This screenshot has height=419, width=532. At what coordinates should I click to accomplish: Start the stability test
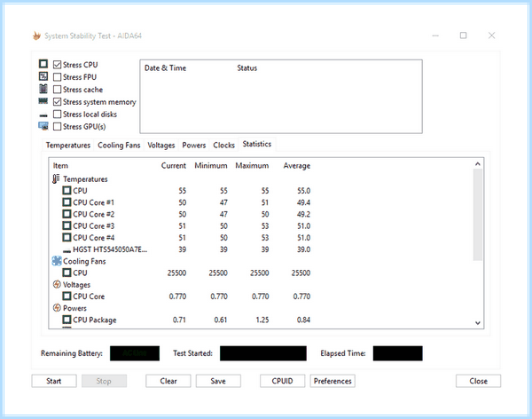click(54, 381)
